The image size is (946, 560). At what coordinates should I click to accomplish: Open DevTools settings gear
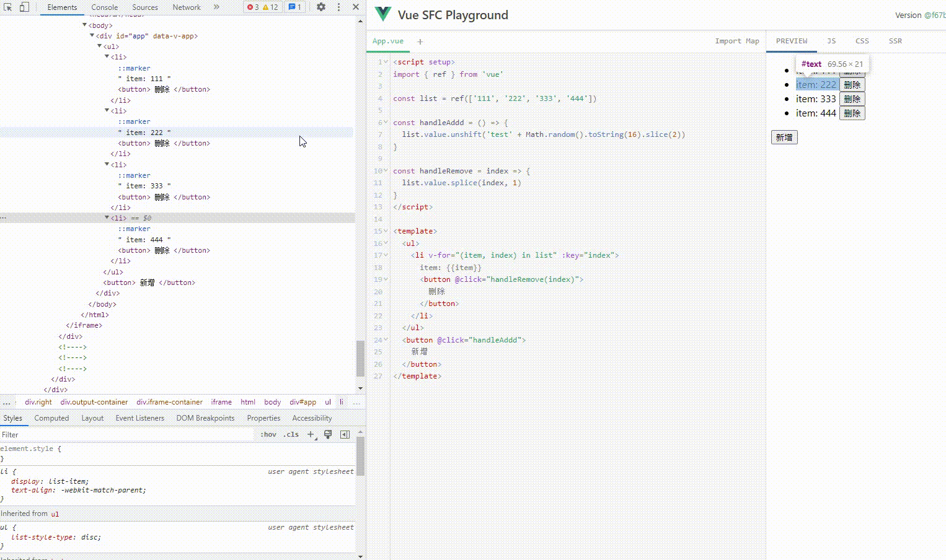(321, 7)
